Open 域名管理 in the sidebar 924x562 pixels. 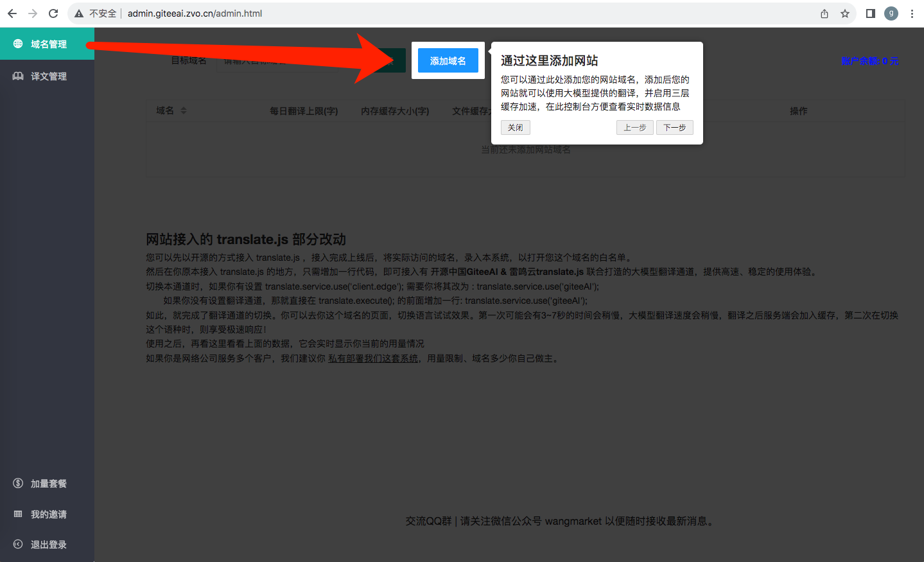coord(47,44)
